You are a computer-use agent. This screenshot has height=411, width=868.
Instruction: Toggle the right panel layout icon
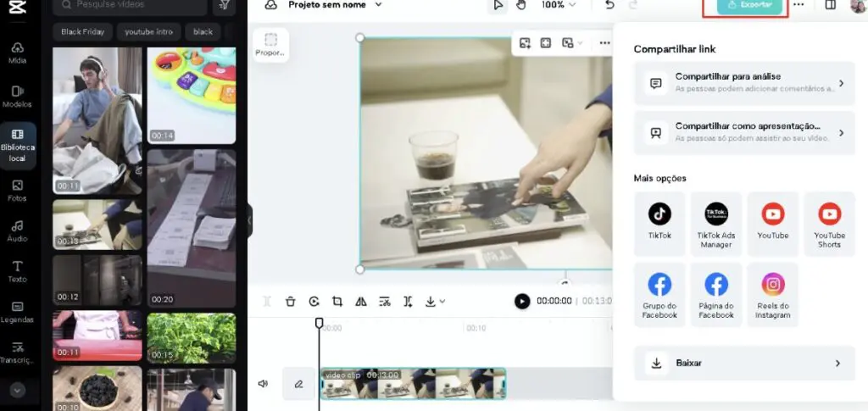[x=831, y=5]
